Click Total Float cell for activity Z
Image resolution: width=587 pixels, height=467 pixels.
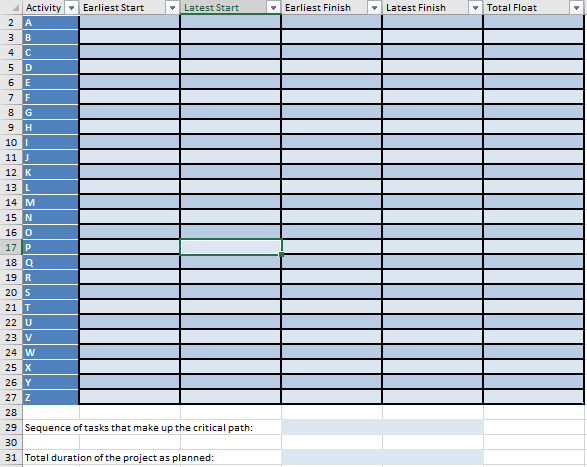click(533, 397)
